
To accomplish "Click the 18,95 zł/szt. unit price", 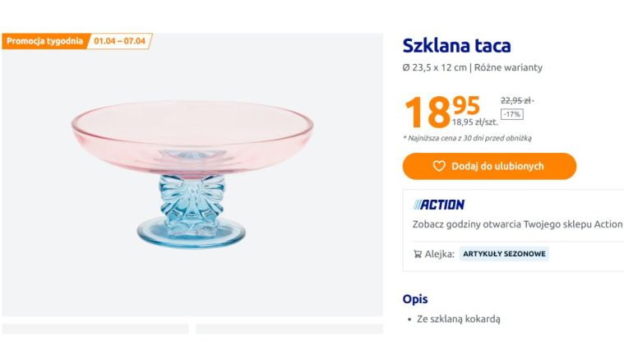I will point(474,122).
